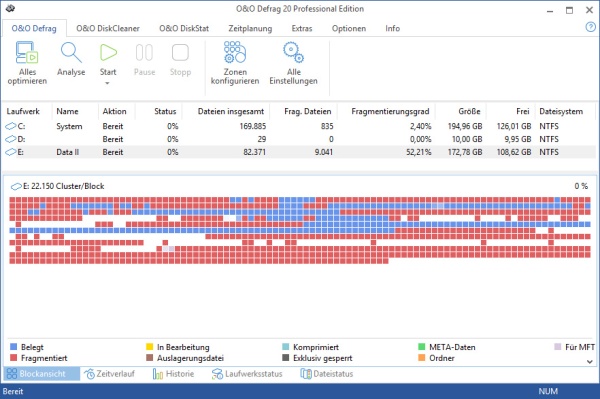Open help via the question mark icon

pyautogui.click(x=590, y=27)
